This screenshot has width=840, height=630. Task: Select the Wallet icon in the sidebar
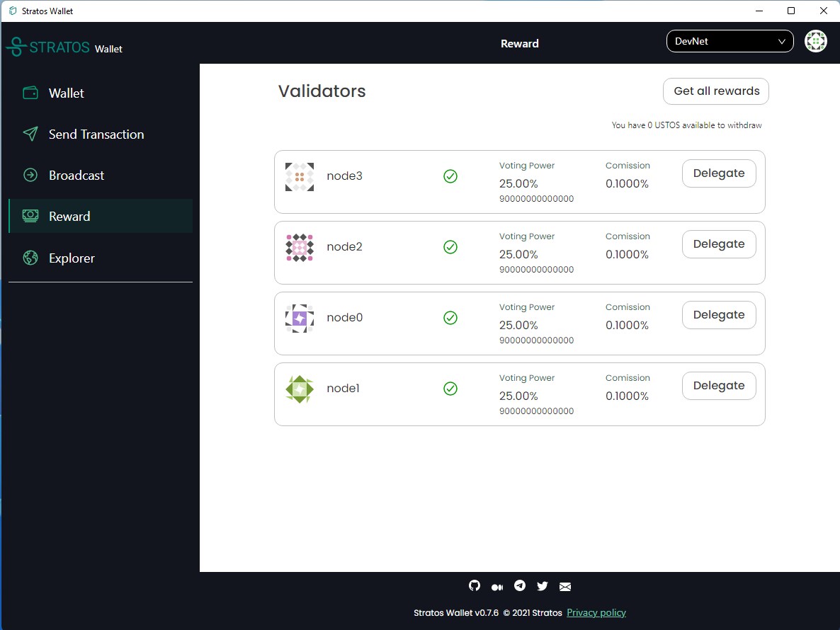pyautogui.click(x=30, y=93)
